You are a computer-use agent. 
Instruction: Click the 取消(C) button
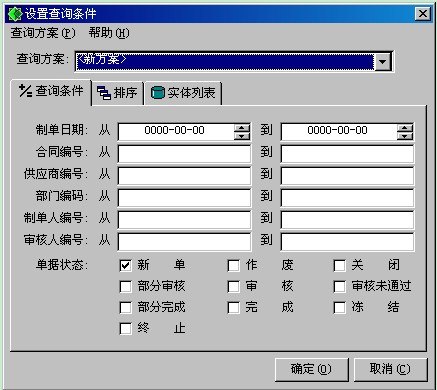390,369
